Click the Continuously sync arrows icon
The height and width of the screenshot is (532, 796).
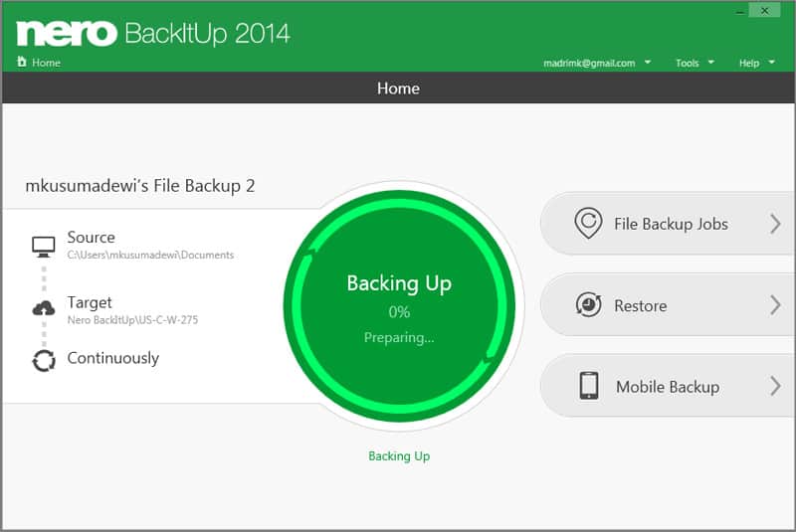[x=44, y=360]
